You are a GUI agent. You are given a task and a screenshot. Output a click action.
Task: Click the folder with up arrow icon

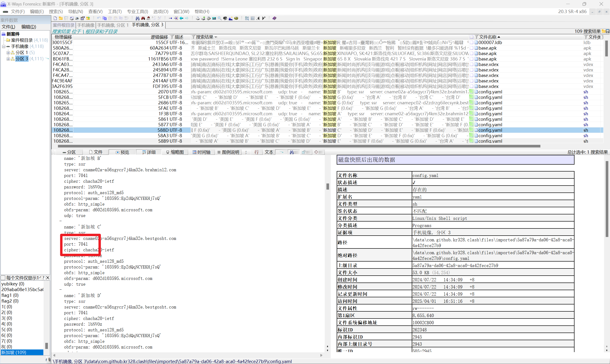(88, 18)
